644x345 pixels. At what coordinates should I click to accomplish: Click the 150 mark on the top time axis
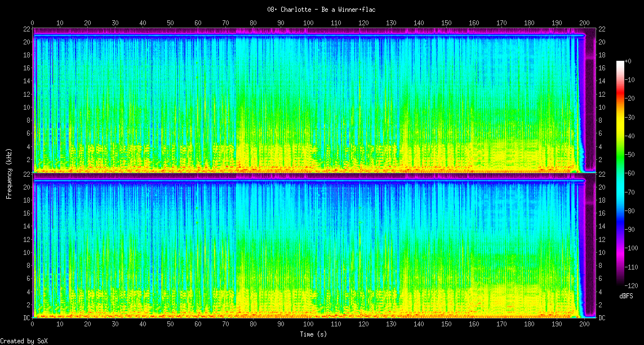coord(446,23)
